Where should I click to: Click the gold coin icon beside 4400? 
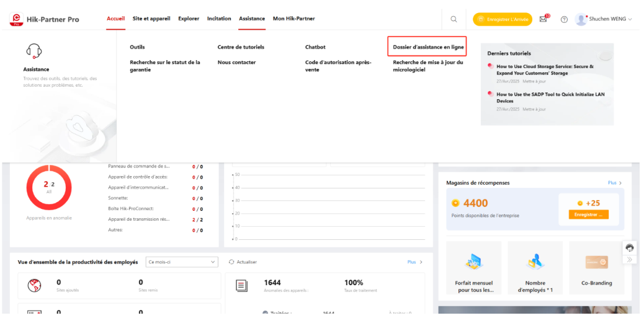tap(455, 203)
